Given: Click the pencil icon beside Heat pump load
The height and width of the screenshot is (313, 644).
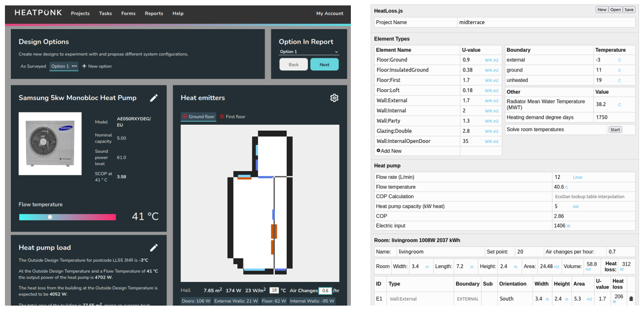Looking at the screenshot, I should pyautogui.click(x=154, y=247).
